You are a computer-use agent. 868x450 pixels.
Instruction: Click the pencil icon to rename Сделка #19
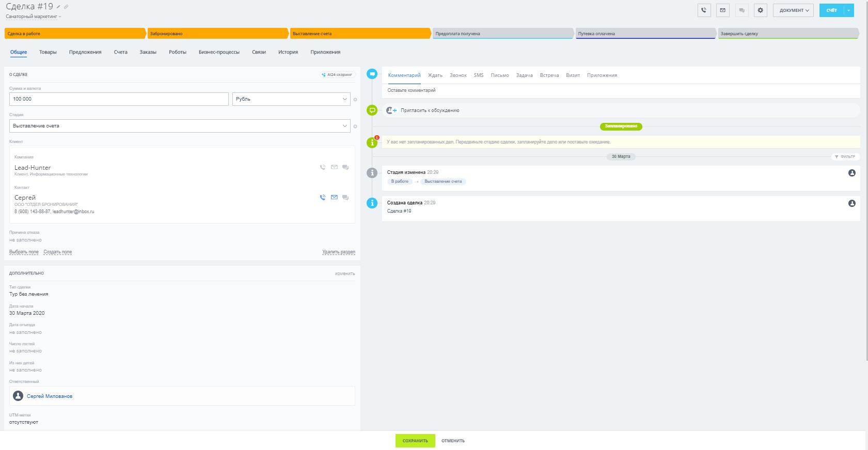58,7
